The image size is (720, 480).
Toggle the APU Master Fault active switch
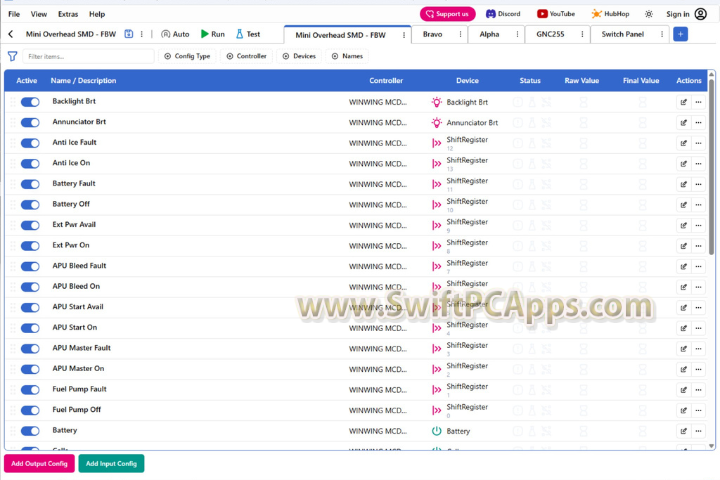(30, 349)
